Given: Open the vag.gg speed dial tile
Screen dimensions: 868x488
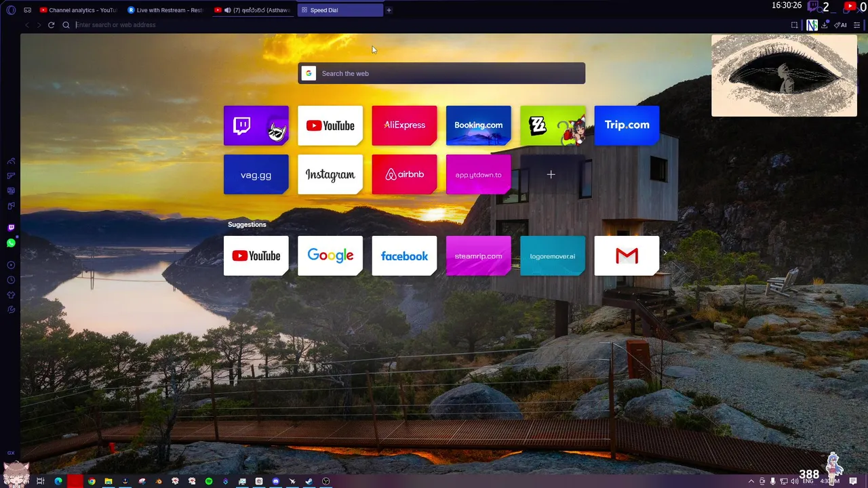Looking at the screenshot, I should (256, 175).
